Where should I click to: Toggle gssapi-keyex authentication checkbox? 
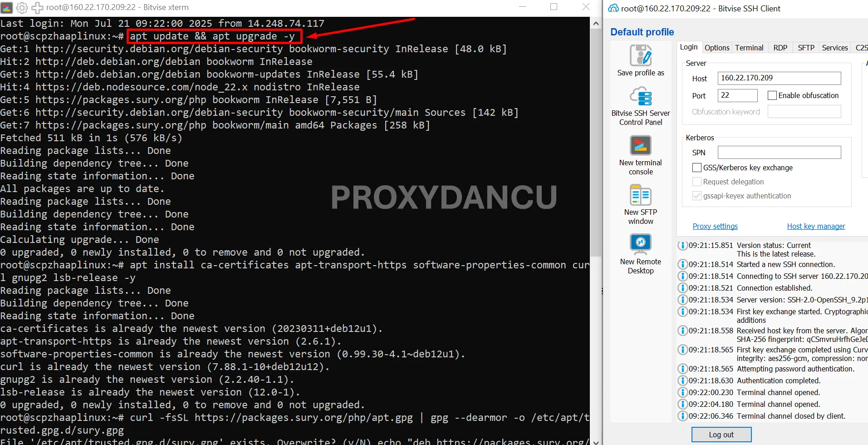[696, 196]
